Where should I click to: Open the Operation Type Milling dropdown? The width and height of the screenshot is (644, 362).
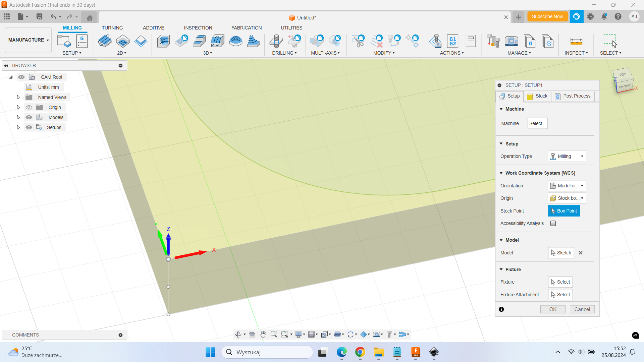pyautogui.click(x=567, y=156)
